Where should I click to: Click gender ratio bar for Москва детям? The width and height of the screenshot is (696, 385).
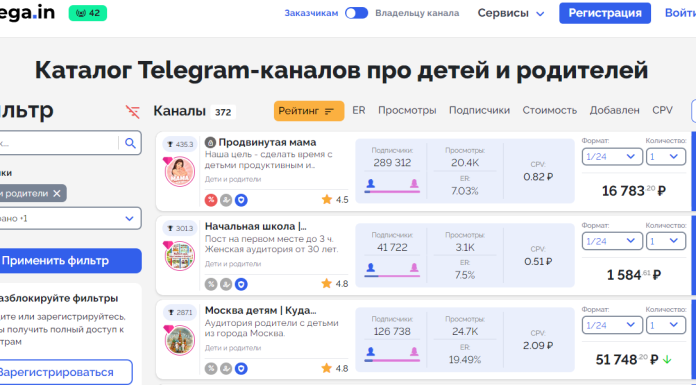point(392,361)
